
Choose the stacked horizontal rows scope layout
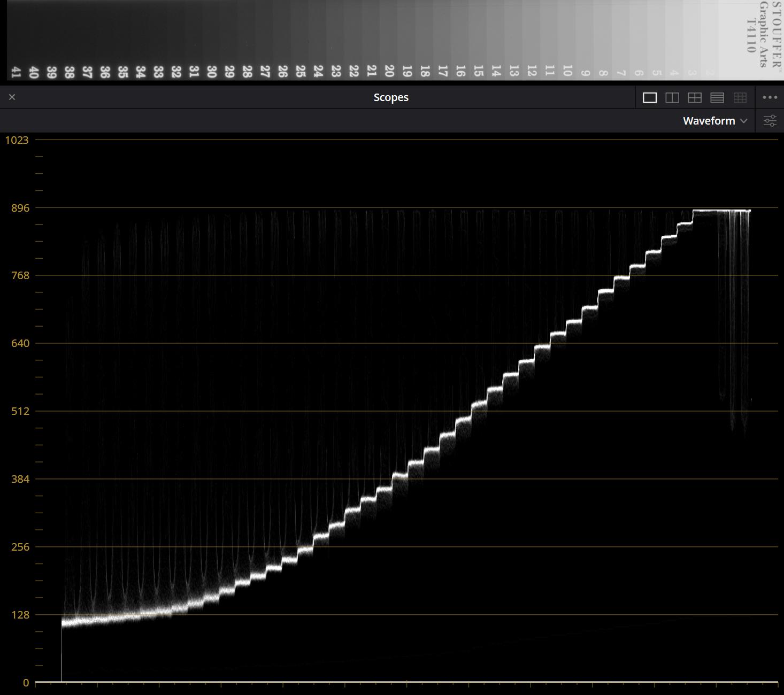717,97
